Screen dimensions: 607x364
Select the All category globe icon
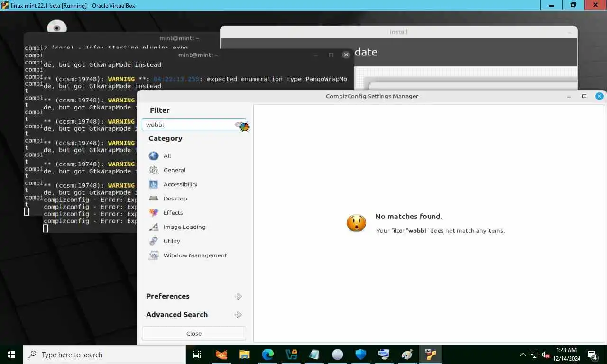coord(154,156)
